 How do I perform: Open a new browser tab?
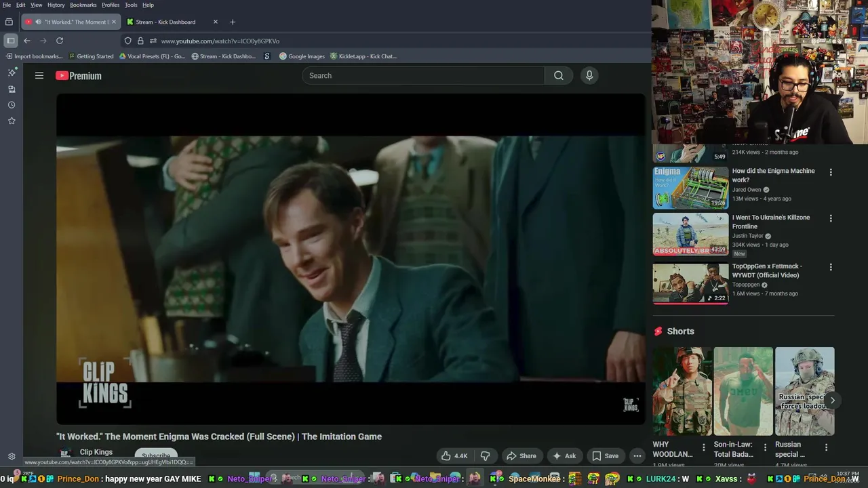click(x=233, y=22)
